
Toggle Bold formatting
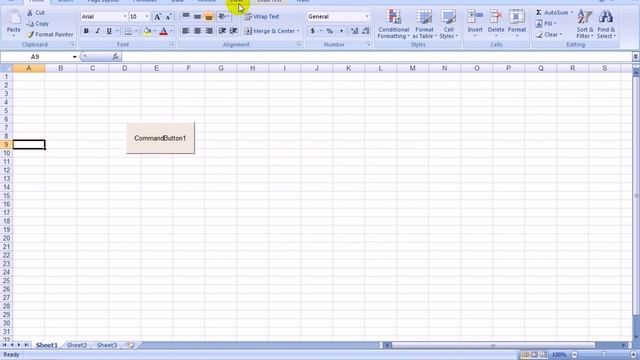[x=86, y=31]
